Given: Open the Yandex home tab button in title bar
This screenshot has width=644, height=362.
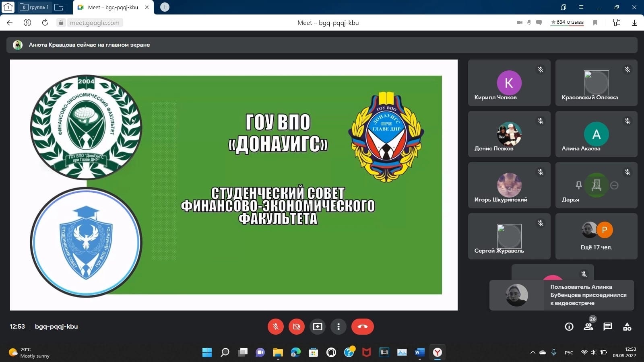Looking at the screenshot, I should pos(8,7).
